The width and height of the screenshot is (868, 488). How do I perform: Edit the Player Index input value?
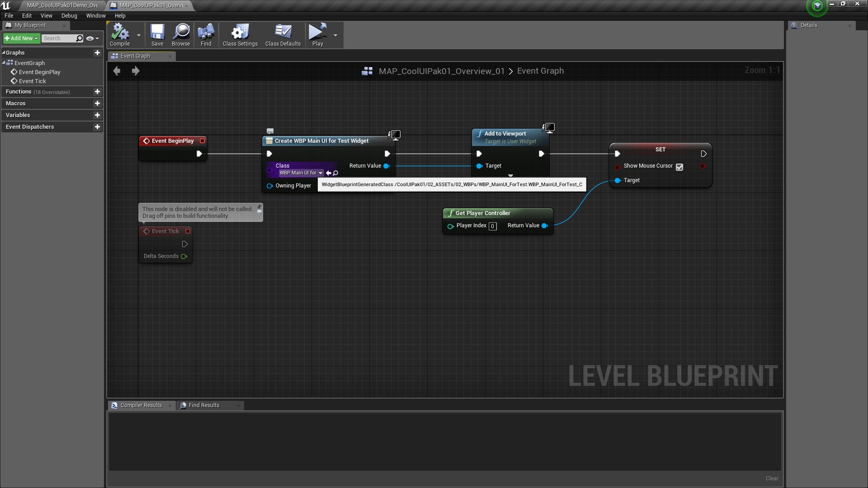pyautogui.click(x=493, y=226)
